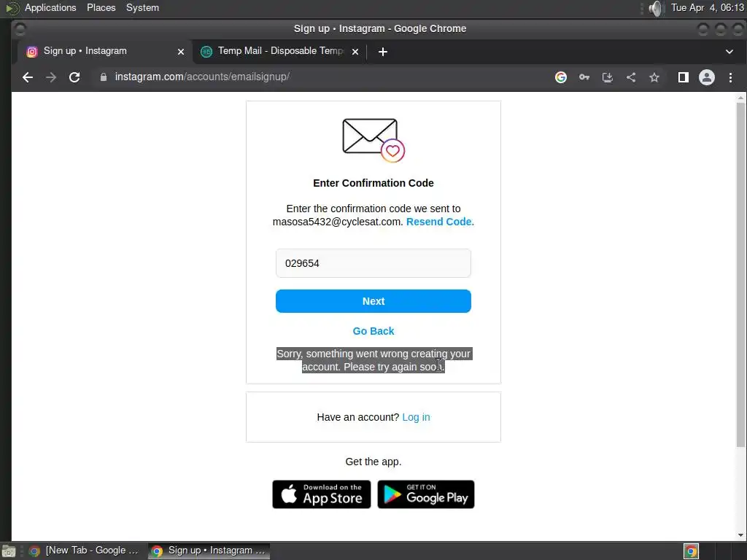The image size is (747, 560).
Task: Toggle the side panel icon
Action: point(683,77)
